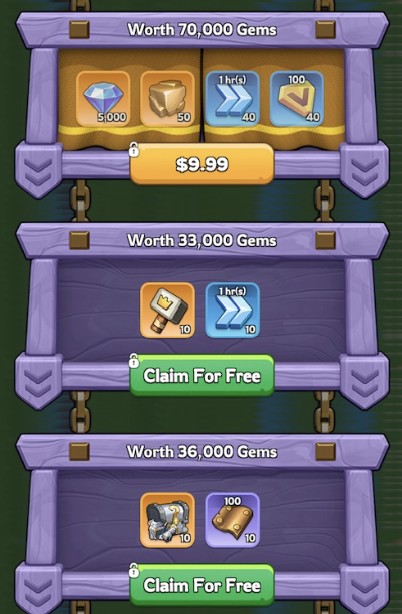Claim the 36,000 Gems reward for free
Image resolution: width=402 pixels, height=614 pixels.
[x=202, y=585]
